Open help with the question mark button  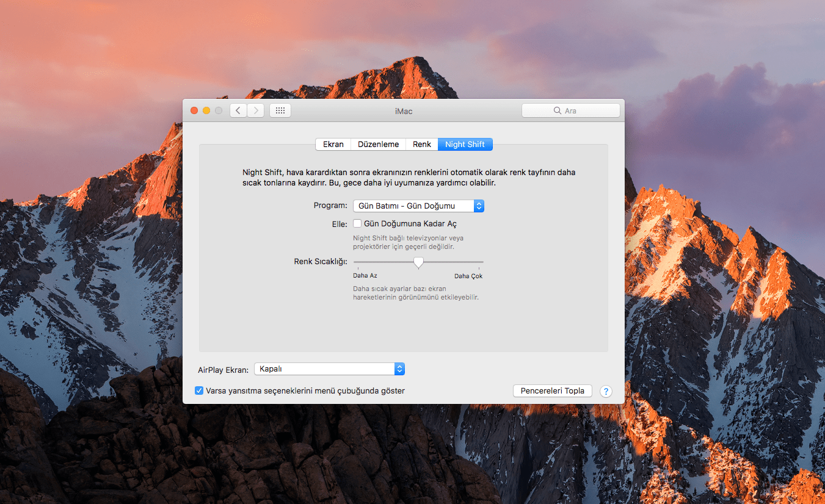606,391
